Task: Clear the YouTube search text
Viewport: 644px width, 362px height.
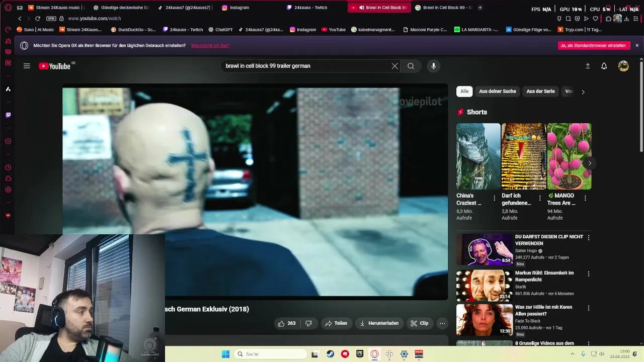Action: (394, 66)
